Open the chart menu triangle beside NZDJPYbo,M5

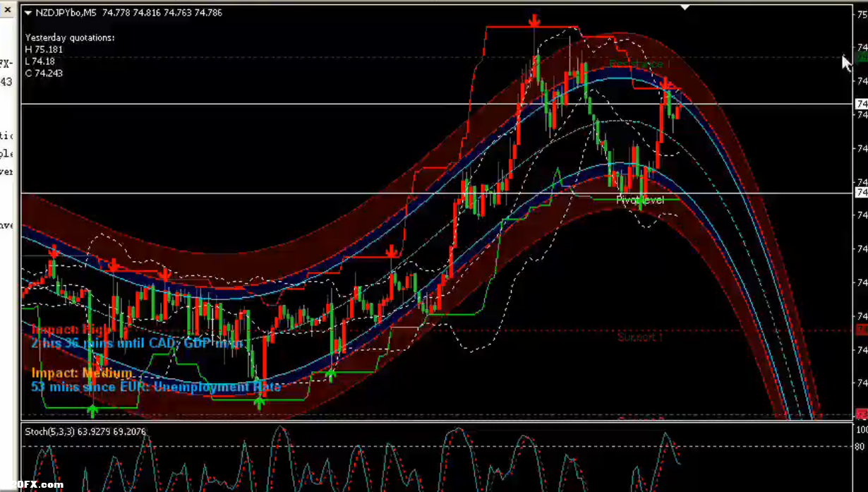point(28,13)
